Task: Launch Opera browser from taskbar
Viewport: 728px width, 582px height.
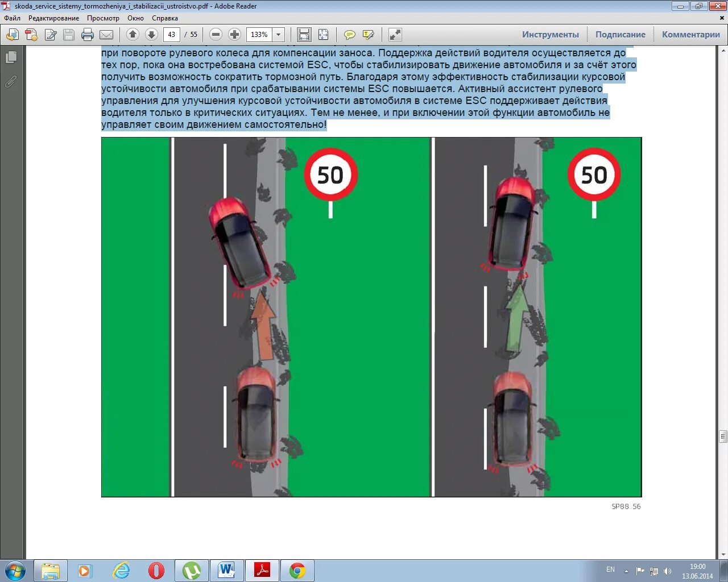Action: pos(156,570)
